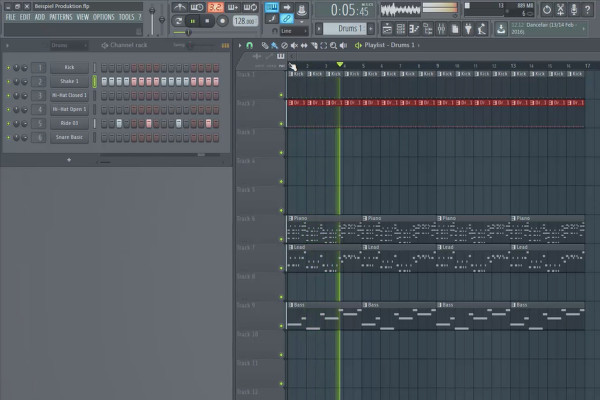Stop playback with the stop button
This screenshot has width=600, height=400.
(x=207, y=21)
